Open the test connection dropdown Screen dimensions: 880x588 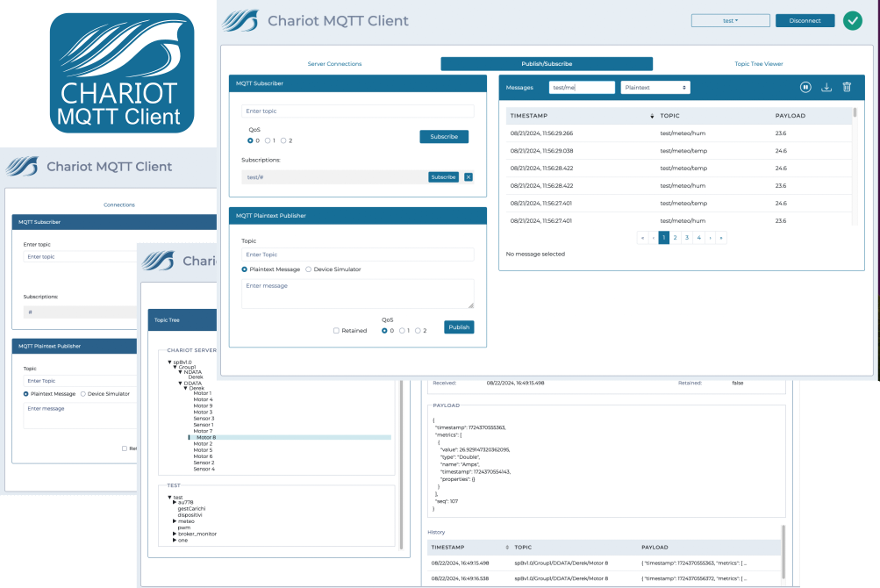coord(730,21)
